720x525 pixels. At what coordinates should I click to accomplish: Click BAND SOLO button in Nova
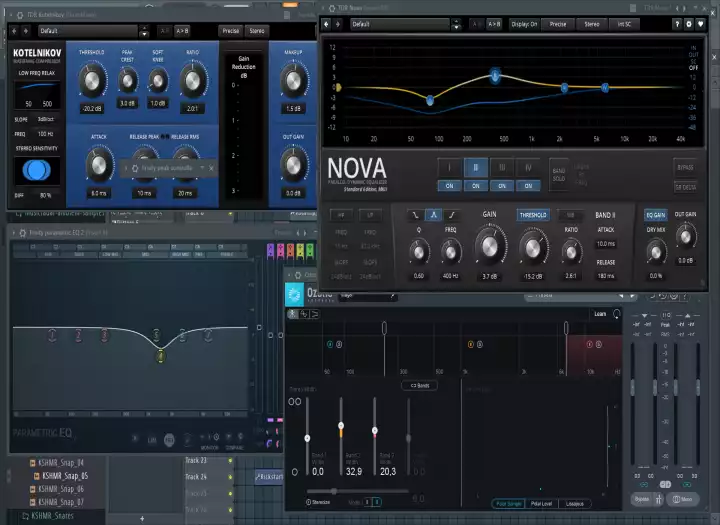559,175
